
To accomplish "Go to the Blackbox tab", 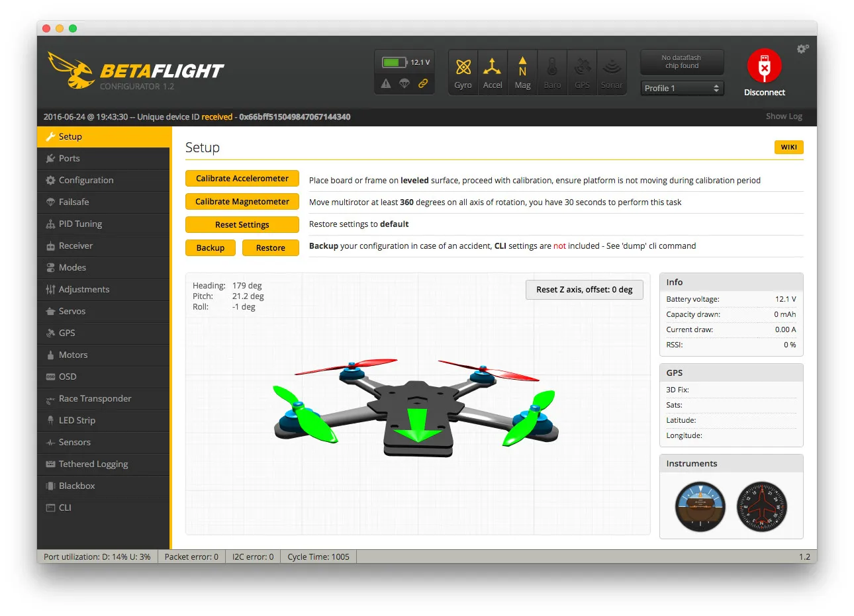I will [x=77, y=486].
